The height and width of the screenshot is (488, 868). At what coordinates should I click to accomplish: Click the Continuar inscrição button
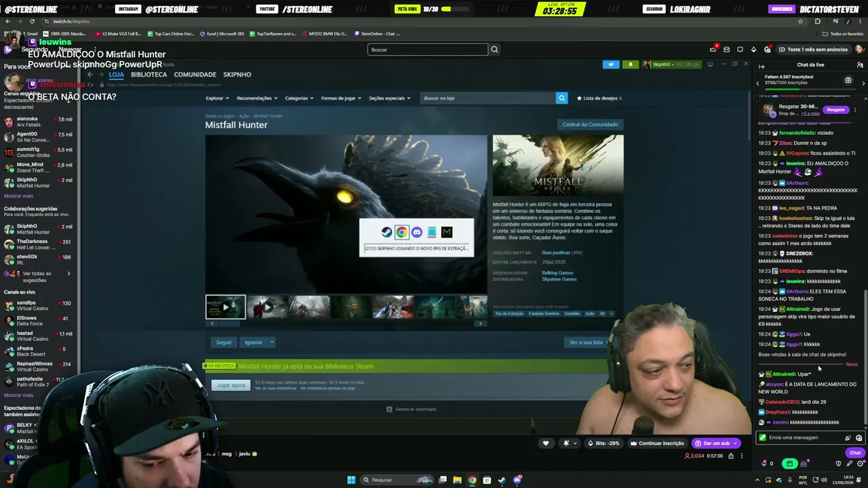tap(657, 443)
